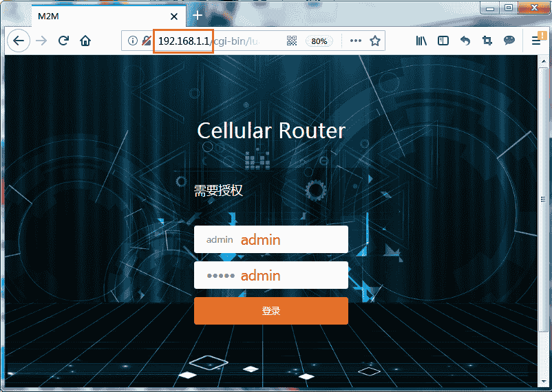Go to the browser home page icon
This screenshot has width=552, height=392.
click(85, 41)
